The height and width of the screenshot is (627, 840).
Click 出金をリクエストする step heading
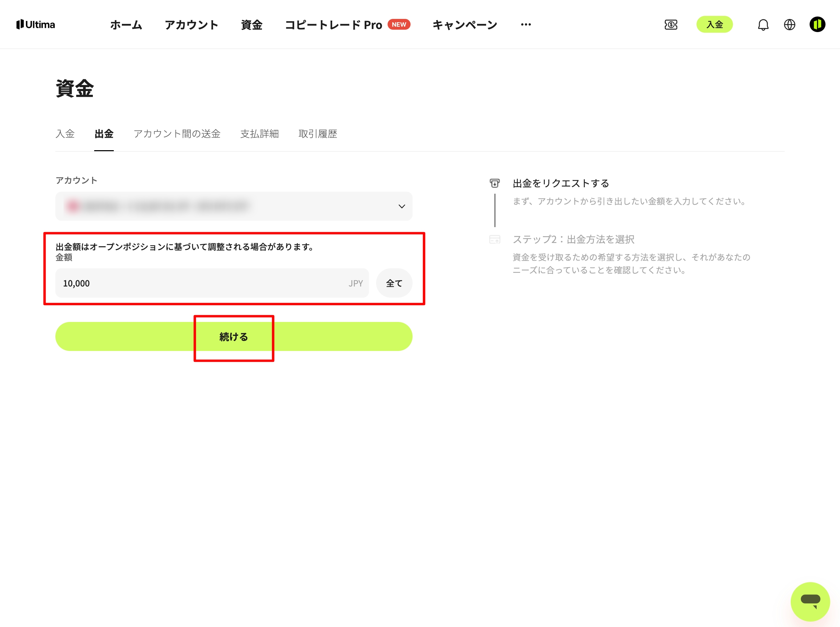point(561,183)
